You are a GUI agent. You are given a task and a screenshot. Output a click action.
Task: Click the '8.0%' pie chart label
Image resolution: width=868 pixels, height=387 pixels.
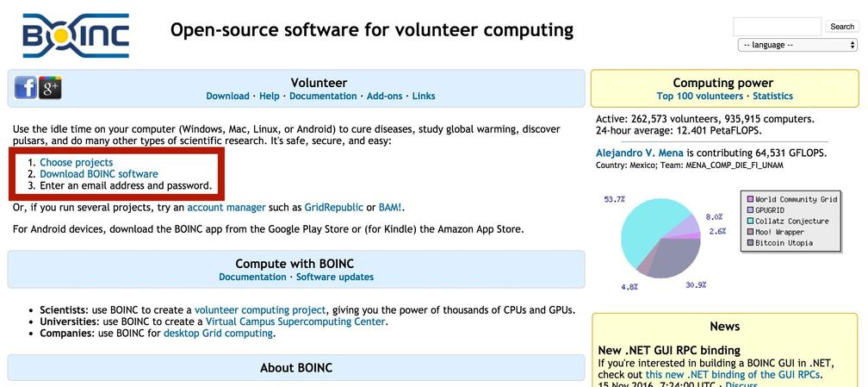click(x=714, y=217)
